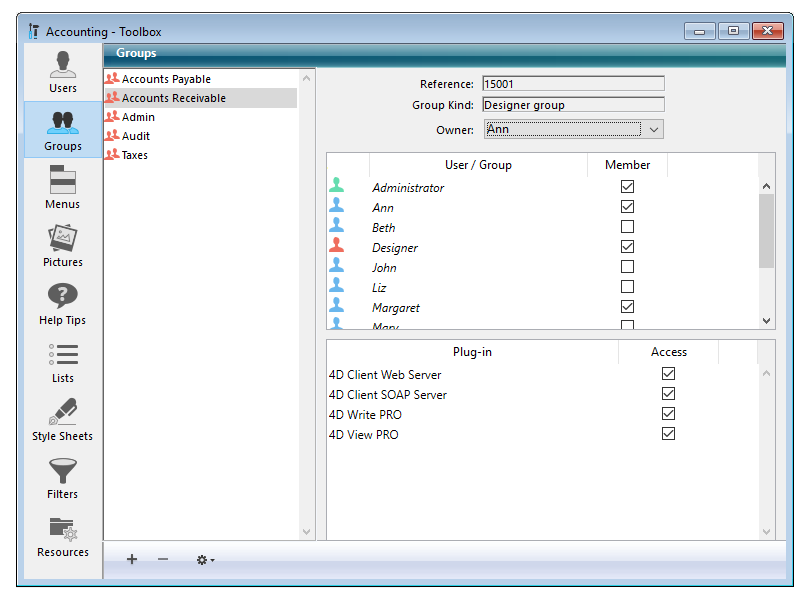
Task: Open the Help Tips page
Action: point(63,304)
